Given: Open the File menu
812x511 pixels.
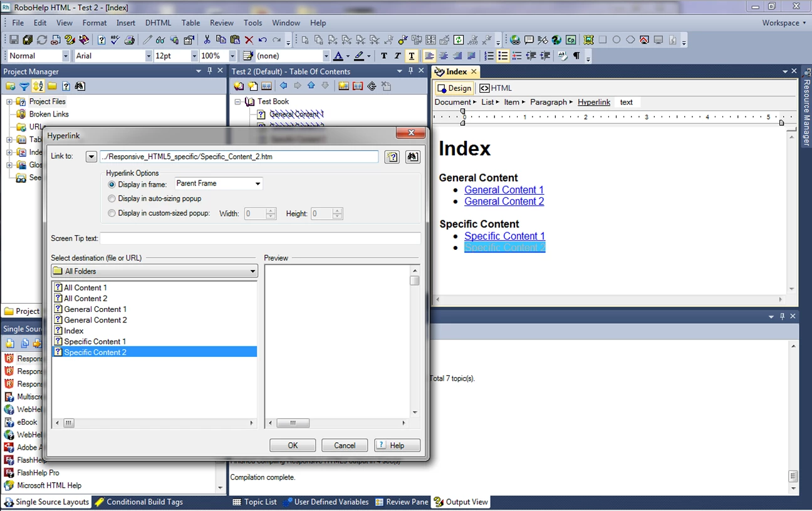Looking at the screenshot, I should tap(18, 23).
